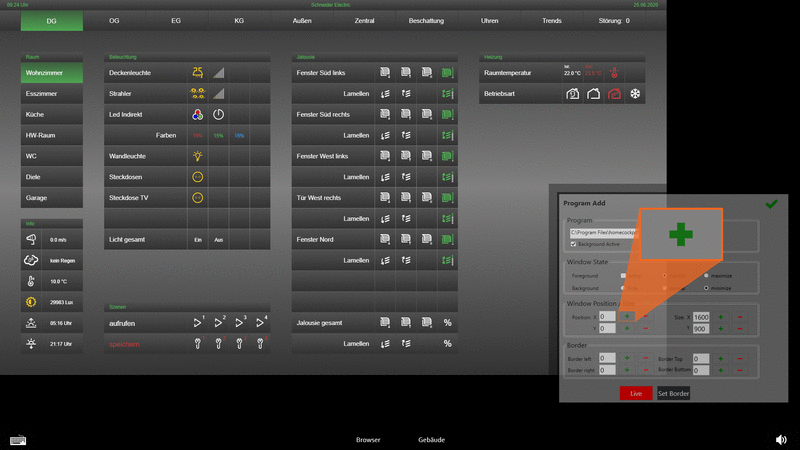Recall scene 1 in the aufrufen row

pyautogui.click(x=197, y=323)
